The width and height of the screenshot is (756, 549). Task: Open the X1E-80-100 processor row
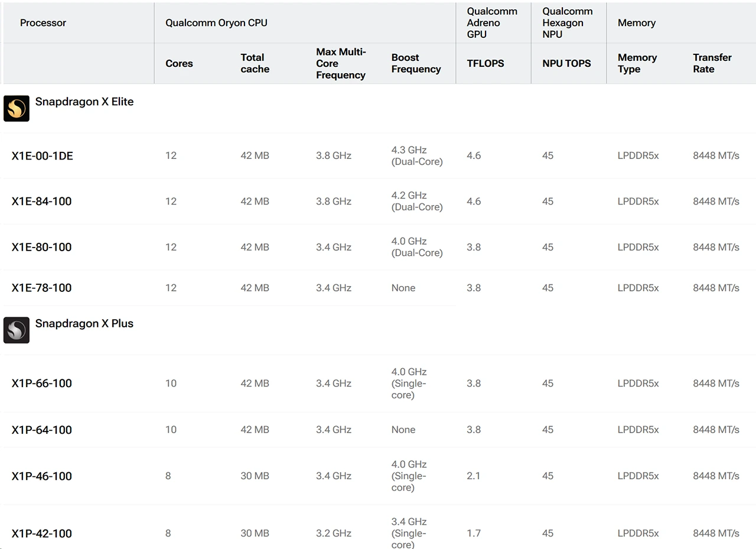pyautogui.click(x=41, y=247)
